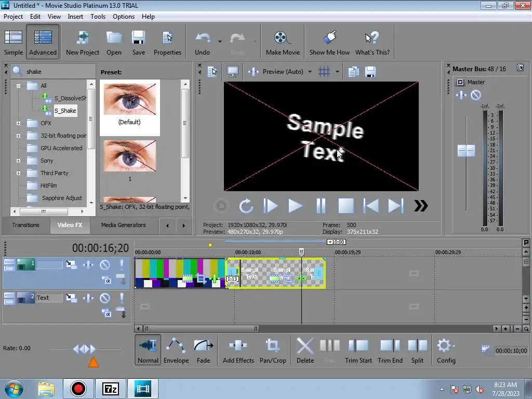Expand the Third Party folder
The image size is (532, 399).
pyautogui.click(x=18, y=173)
